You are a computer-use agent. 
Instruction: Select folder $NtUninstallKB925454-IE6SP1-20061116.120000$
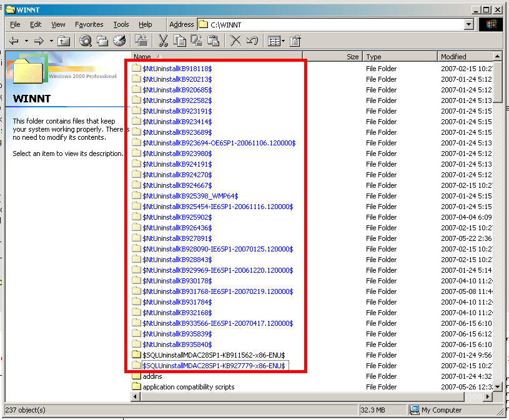(x=218, y=207)
